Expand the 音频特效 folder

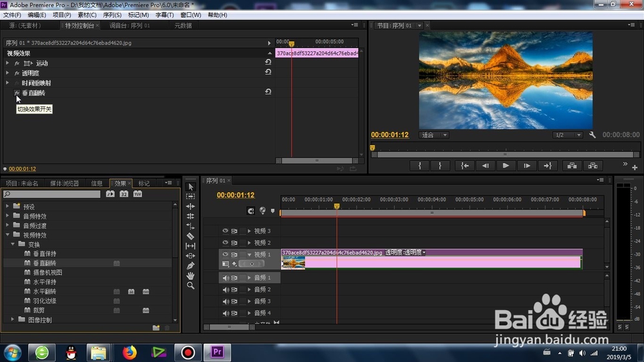[7, 216]
